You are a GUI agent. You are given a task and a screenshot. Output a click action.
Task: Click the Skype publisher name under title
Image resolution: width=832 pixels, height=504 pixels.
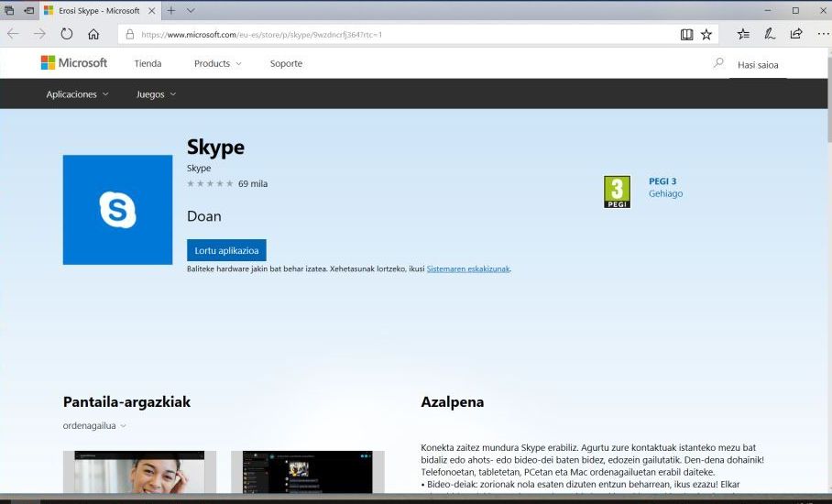coord(199,168)
